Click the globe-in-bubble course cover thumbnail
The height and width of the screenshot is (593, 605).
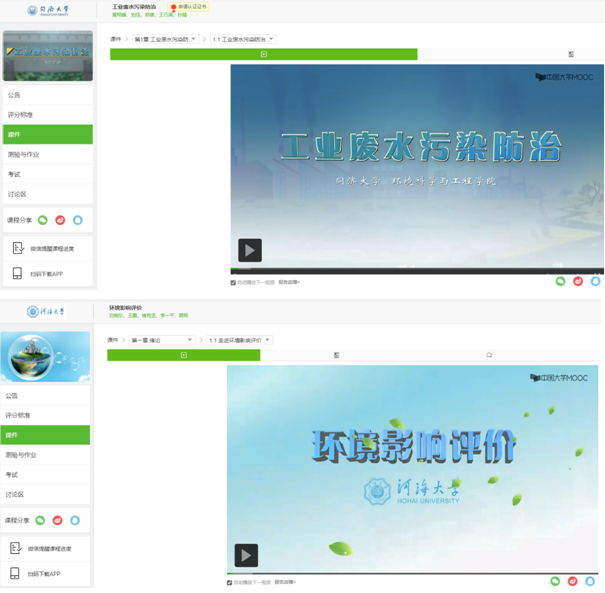pyautogui.click(x=45, y=356)
